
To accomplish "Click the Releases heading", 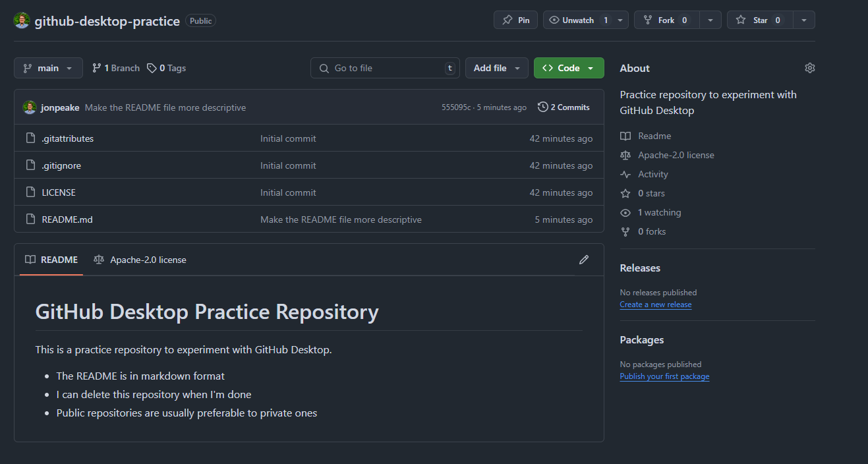I will click(x=640, y=268).
